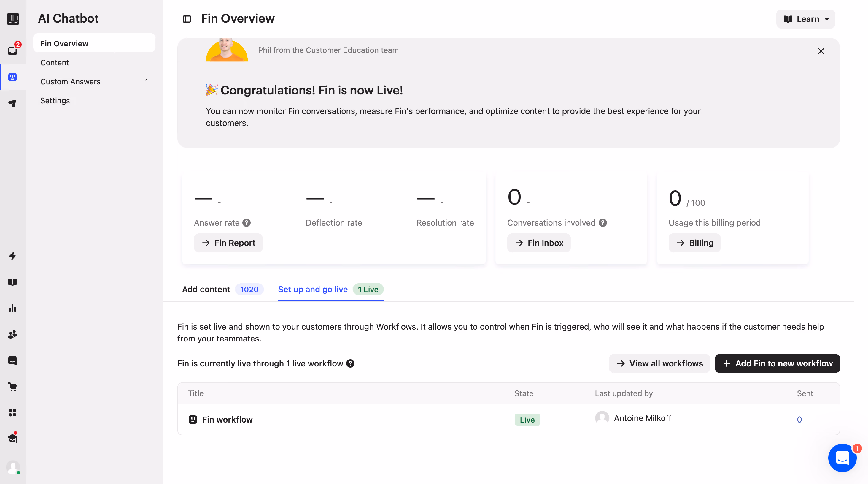Viewport: 868px width, 484px height.
Task: Dismiss the Congratulations banner
Action: 821,51
